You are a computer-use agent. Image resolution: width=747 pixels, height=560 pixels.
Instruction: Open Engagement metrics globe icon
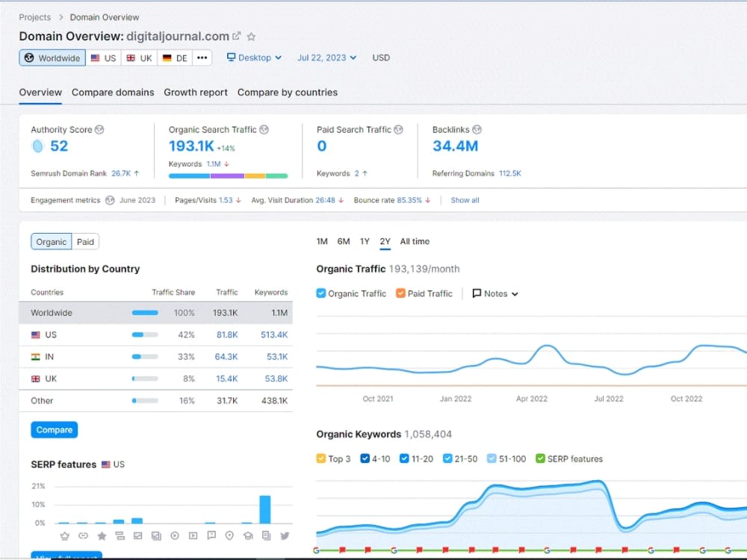110,200
